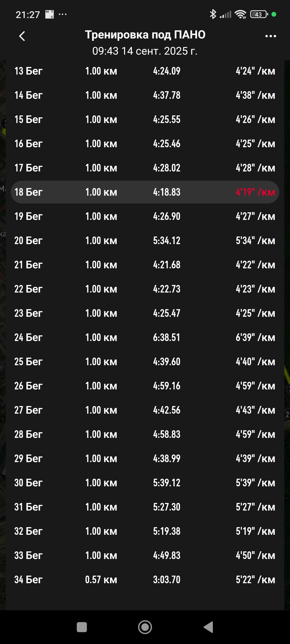Select lap 20 Бег with time 5:34.12

(x=145, y=241)
